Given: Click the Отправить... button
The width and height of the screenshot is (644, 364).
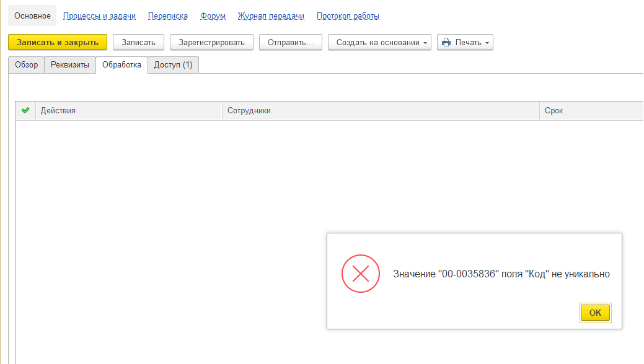Looking at the screenshot, I should (x=290, y=42).
